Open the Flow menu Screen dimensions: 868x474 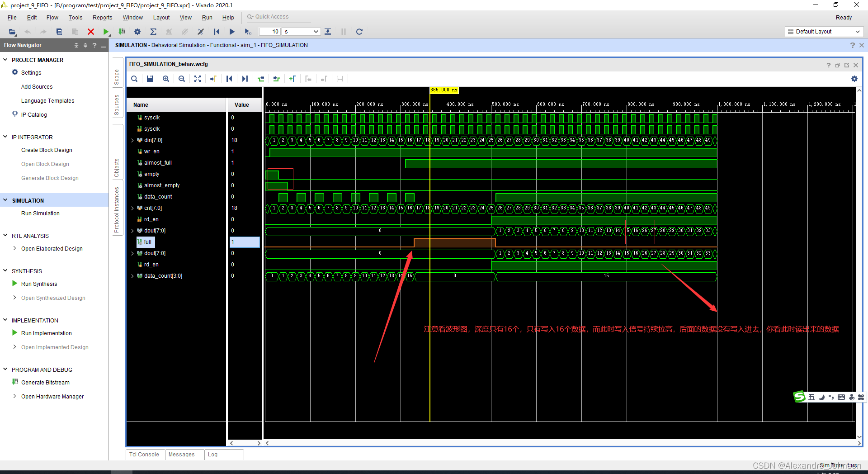coord(52,17)
